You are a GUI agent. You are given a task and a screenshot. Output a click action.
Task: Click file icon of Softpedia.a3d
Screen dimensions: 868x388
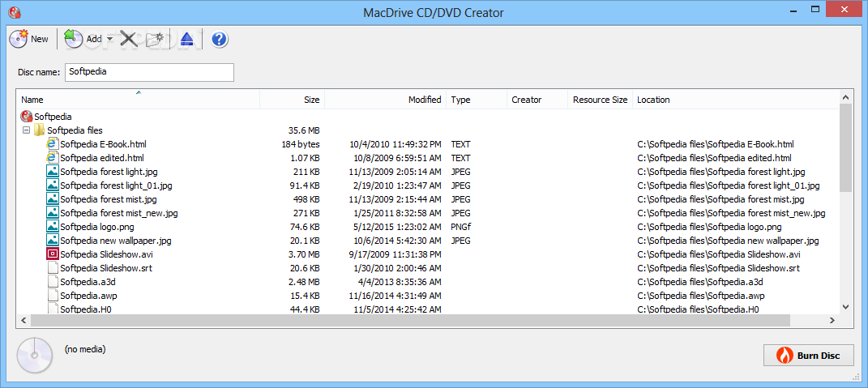coord(53,282)
